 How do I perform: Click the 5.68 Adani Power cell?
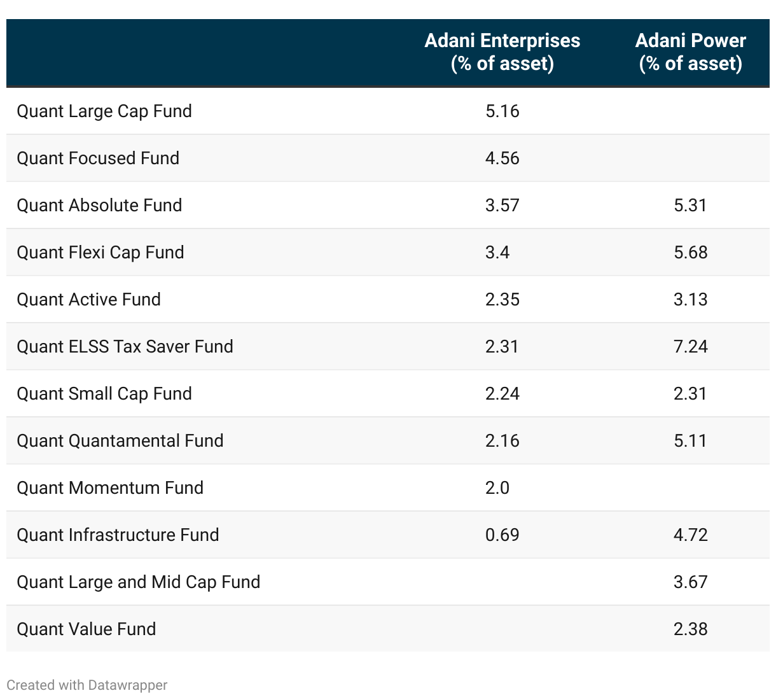tap(691, 253)
